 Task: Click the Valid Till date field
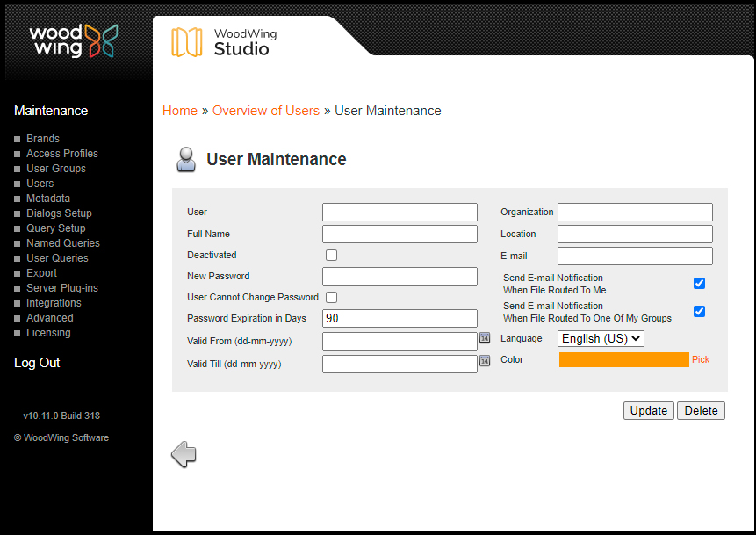[x=400, y=365]
